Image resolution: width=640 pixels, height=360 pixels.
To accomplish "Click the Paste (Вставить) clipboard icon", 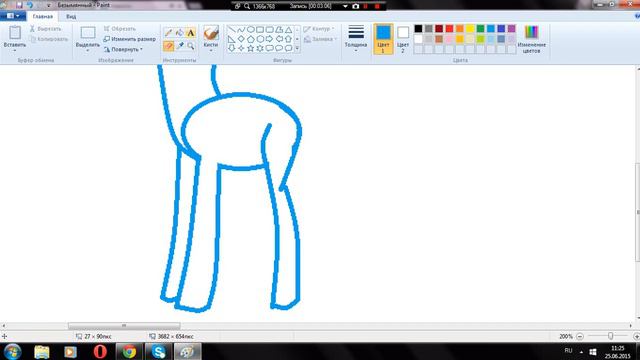I will click(15, 33).
